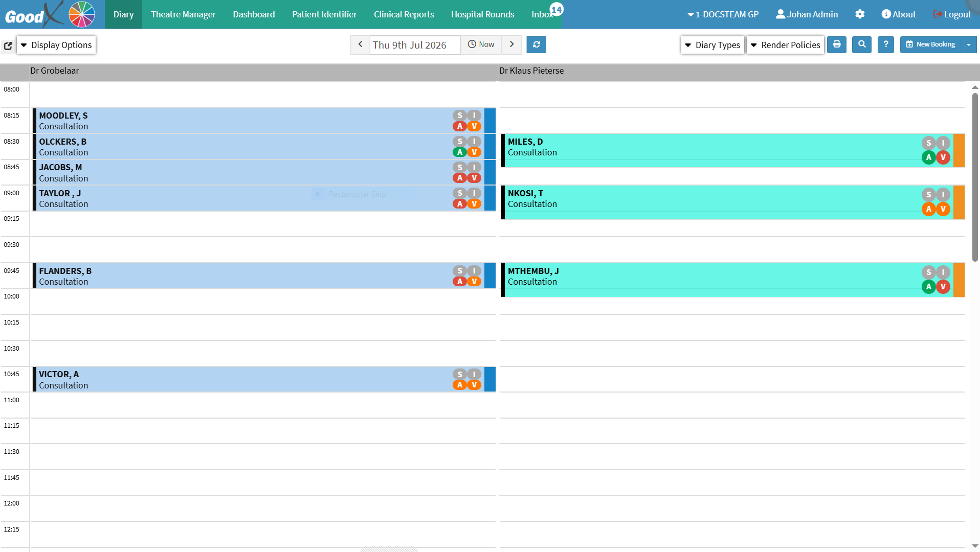Click V status badge for OLCKERS, B
Image resolution: width=980 pixels, height=552 pixels.
point(474,152)
